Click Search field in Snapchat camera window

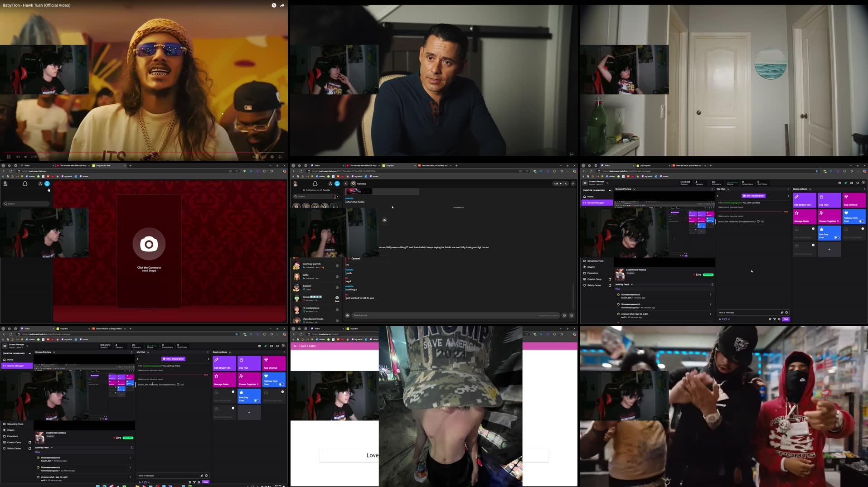[x=26, y=204]
